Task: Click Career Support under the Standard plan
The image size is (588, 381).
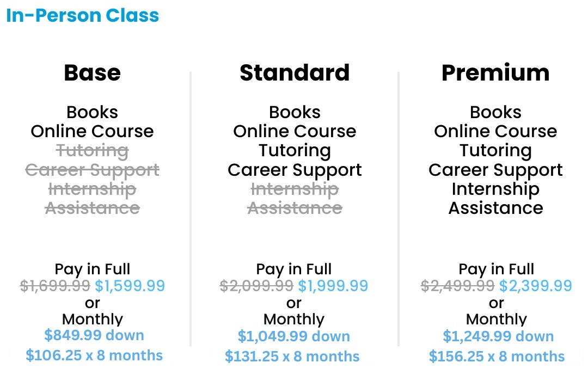Action: [295, 170]
